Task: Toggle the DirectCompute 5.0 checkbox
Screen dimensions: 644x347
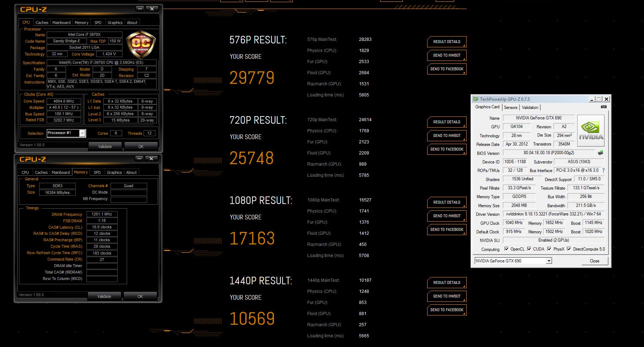Action: [x=569, y=249]
